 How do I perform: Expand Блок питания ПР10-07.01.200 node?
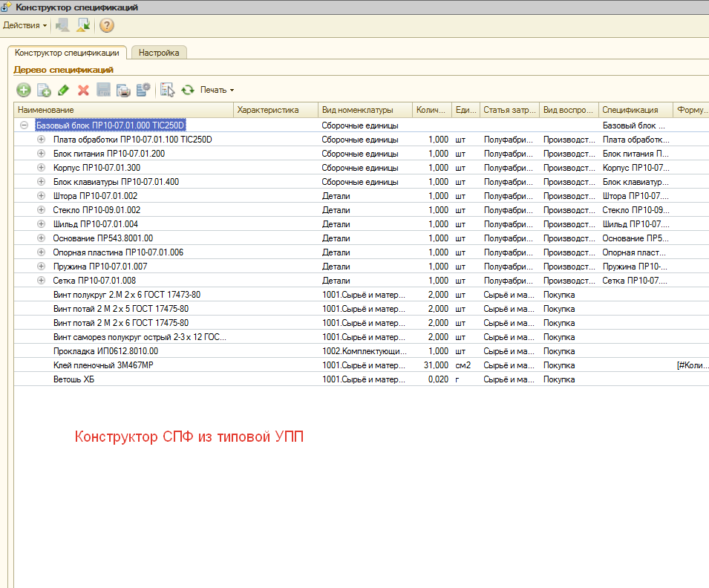[x=41, y=154]
